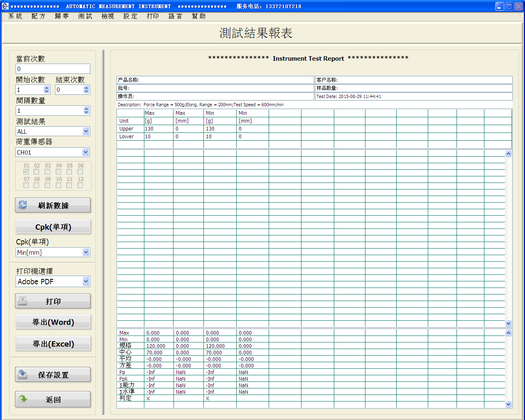The image size is (525, 420).
Task: Enable channel 06 checkbox
Action: pyautogui.click(x=80, y=172)
